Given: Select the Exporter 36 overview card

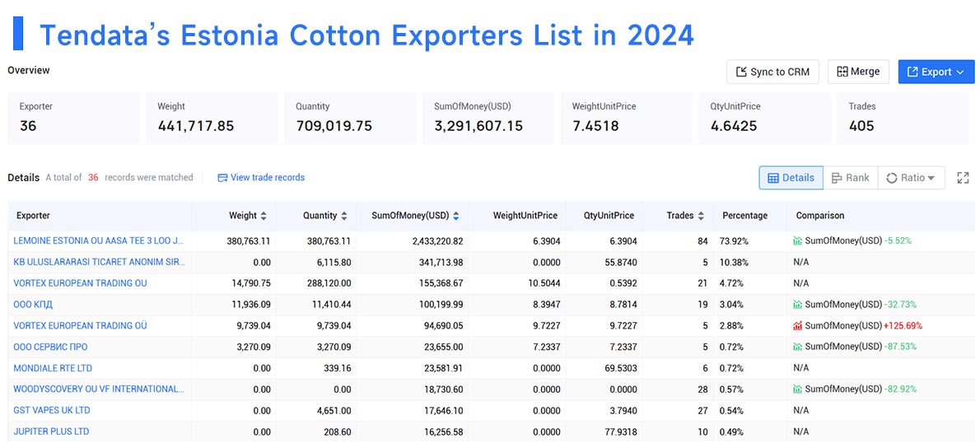Looking at the screenshot, I should [73, 118].
